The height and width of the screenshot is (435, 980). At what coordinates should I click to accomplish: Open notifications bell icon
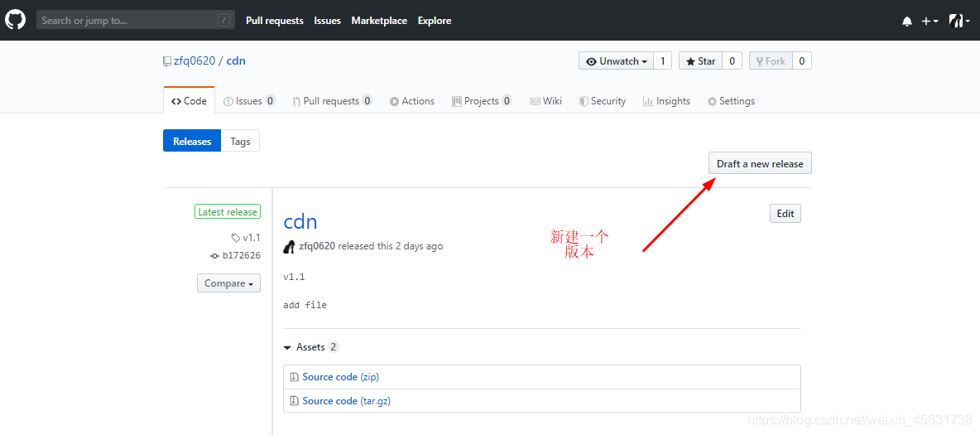(907, 22)
